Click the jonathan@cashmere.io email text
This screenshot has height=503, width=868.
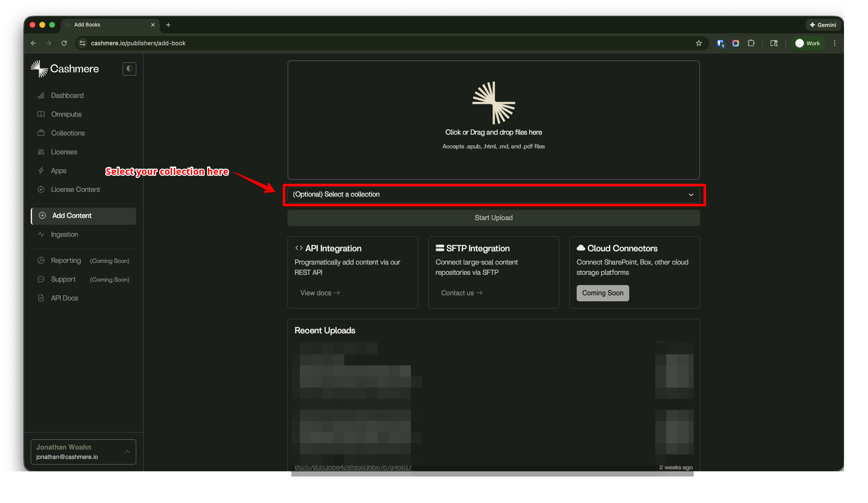pyautogui.click(x=67, y=457)
